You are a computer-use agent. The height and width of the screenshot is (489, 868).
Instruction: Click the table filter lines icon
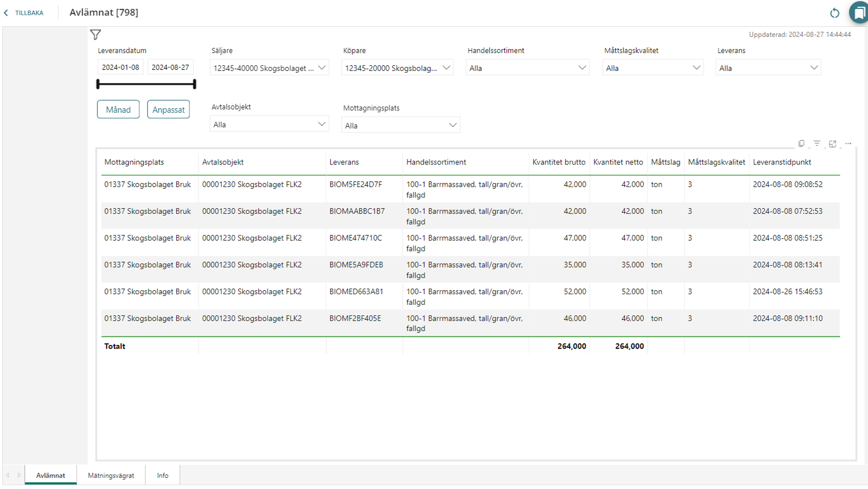[817, 144]
